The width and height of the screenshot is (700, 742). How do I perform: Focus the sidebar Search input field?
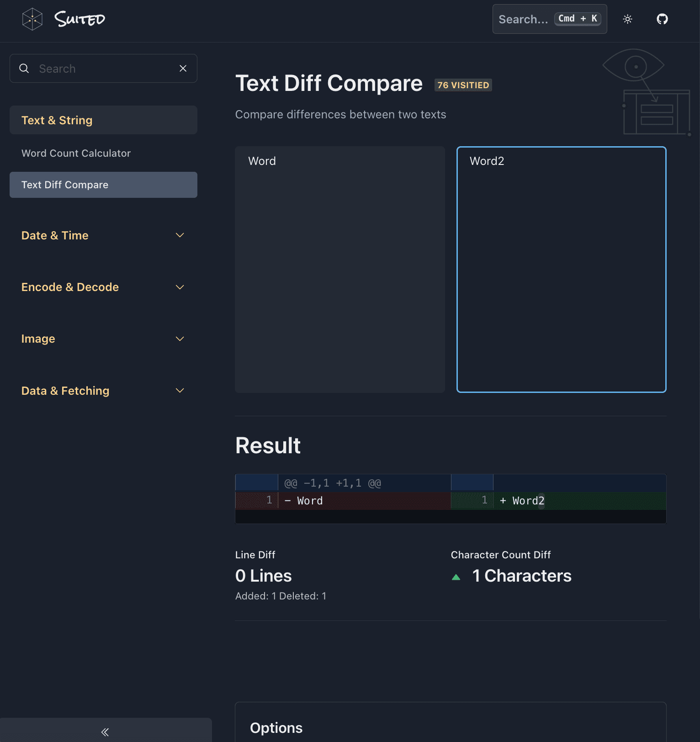103,69
